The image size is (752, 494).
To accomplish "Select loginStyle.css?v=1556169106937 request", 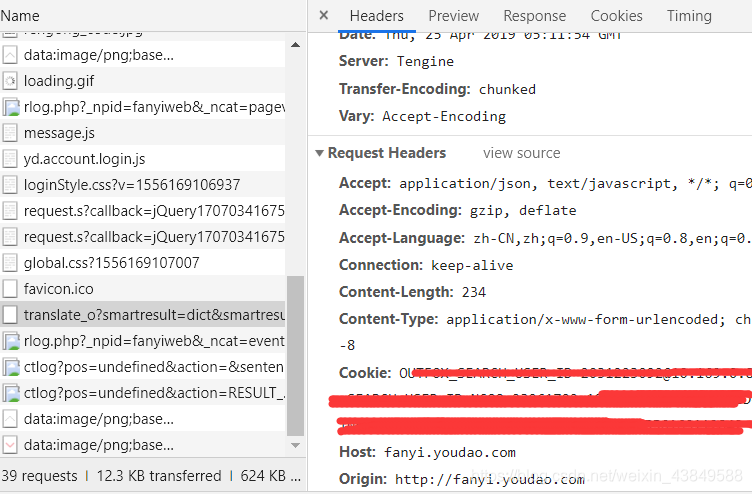I will (x=142, y=185).
